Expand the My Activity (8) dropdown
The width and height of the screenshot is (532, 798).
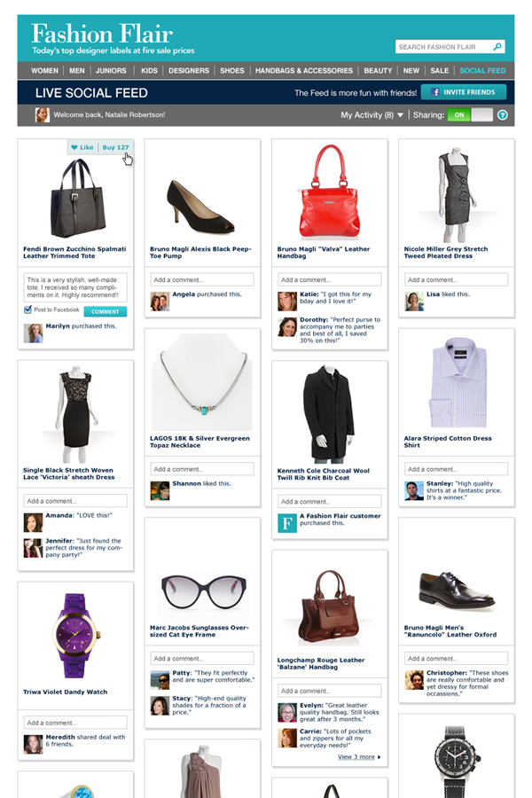tap(372, 115)
